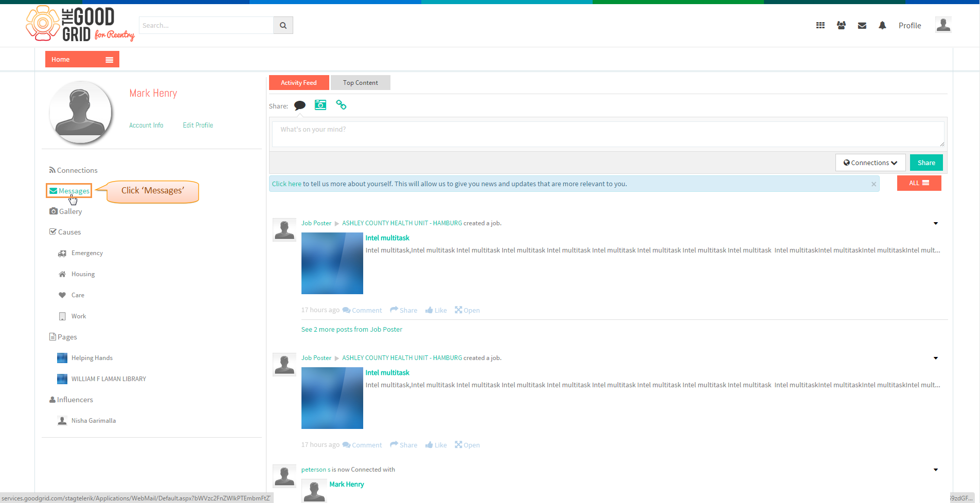Expand options arrow on first job post

click(936, 223)
